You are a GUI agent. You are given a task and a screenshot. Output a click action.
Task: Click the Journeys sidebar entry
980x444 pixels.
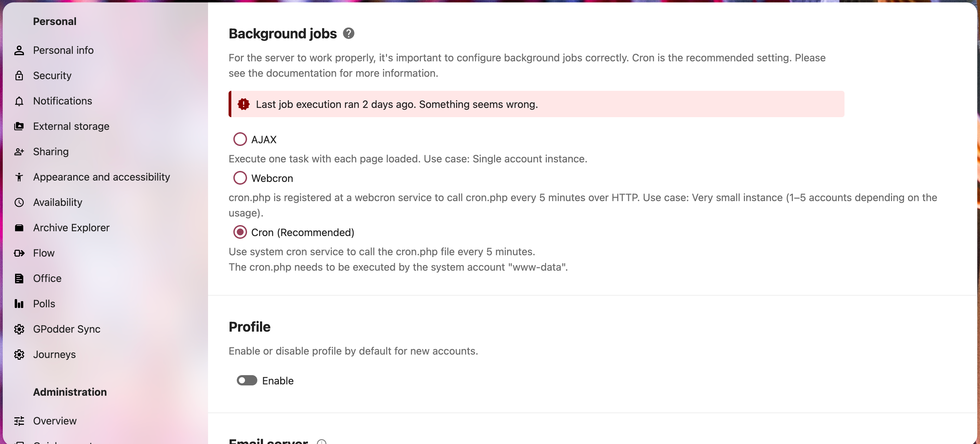tap(54, 354)
